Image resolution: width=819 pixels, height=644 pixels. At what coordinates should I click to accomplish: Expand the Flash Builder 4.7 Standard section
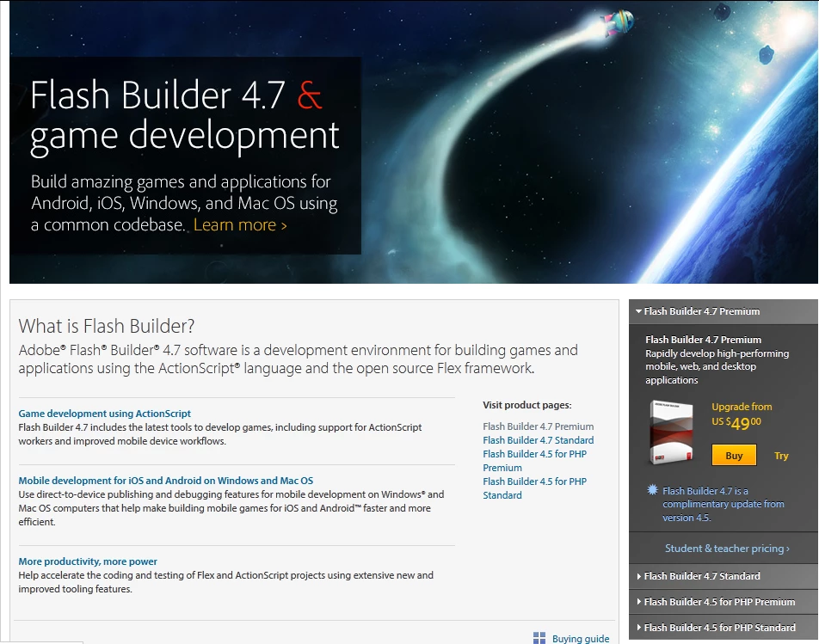(724, 576)
